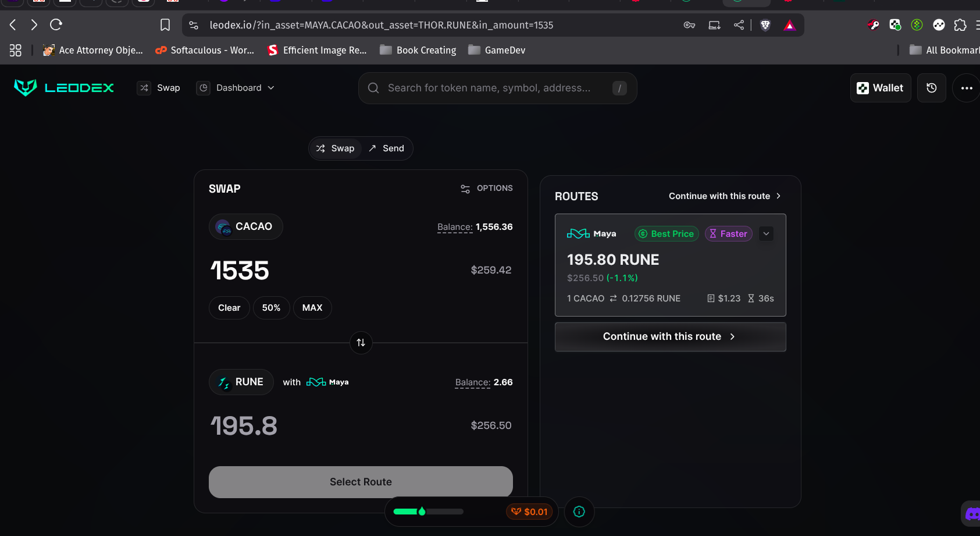Image resolution: width=980 pixels, height=536 pixels.
Task: Open the Discord chat icon
Action: (972, 514)
